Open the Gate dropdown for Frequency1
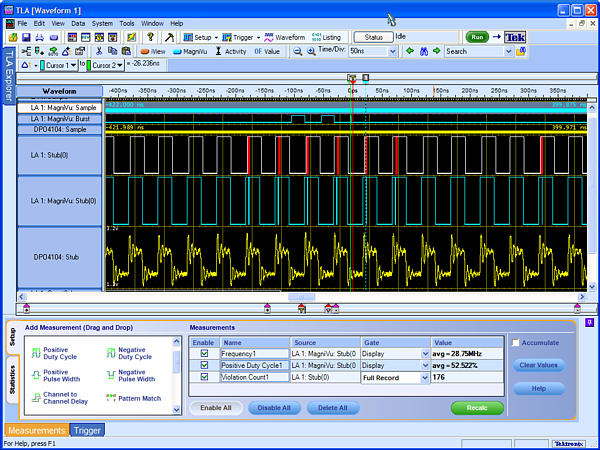This screenshot has width=600, height=450. pyautogui.click(x=425, y=354)
